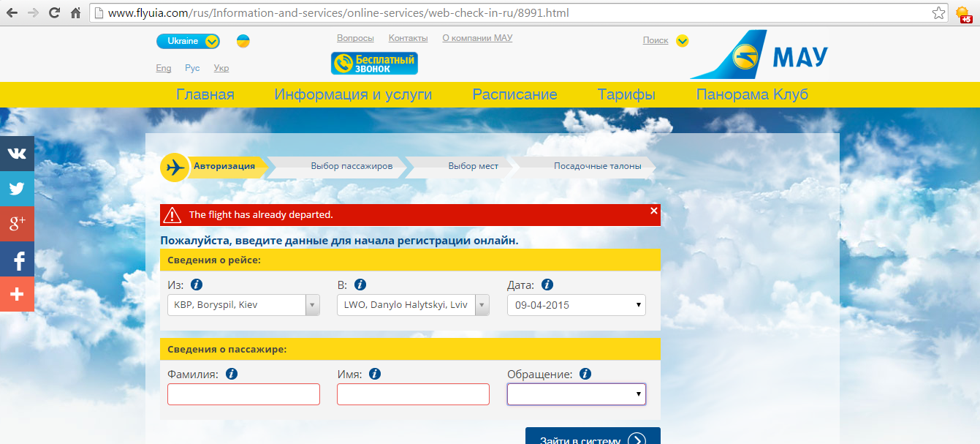Click the info icon next to Дата

[x=547, y=285]
